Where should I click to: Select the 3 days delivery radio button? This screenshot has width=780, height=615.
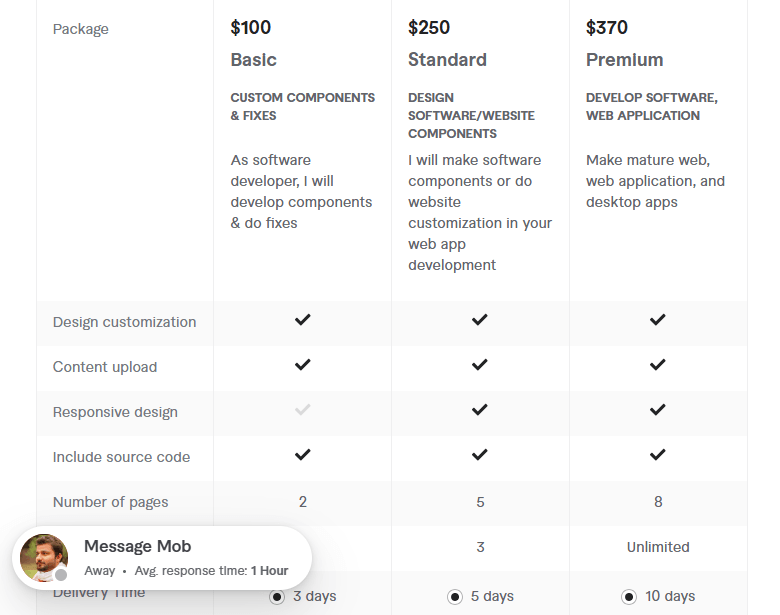pyautogui.click(x=277, y=597)
